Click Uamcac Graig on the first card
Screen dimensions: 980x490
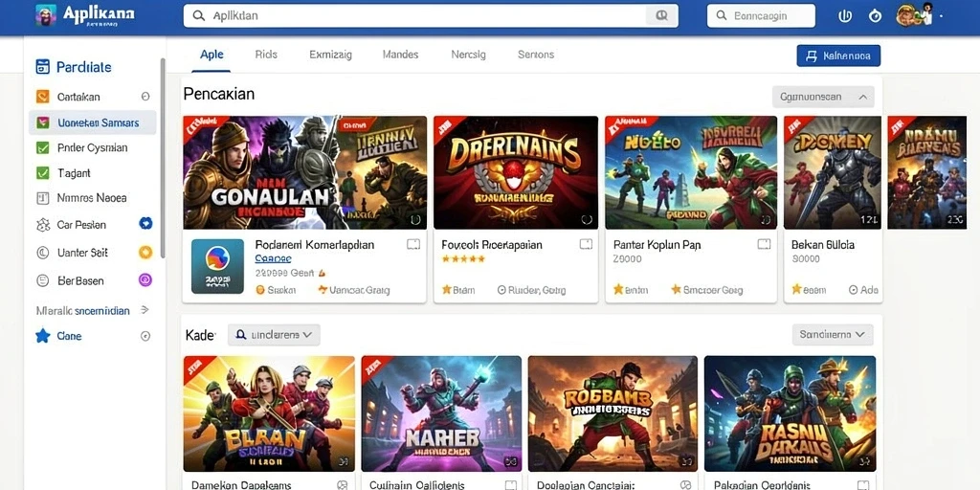(354, 290)
